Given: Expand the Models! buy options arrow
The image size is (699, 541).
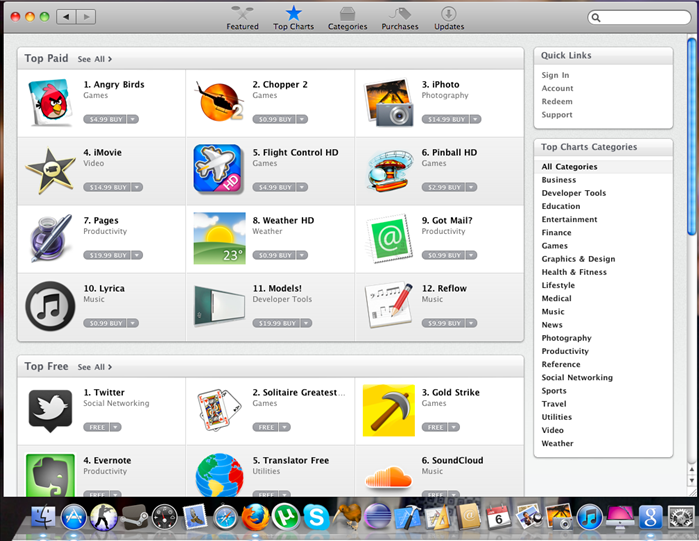Looking at the screenshot, I should click(306, 323).
